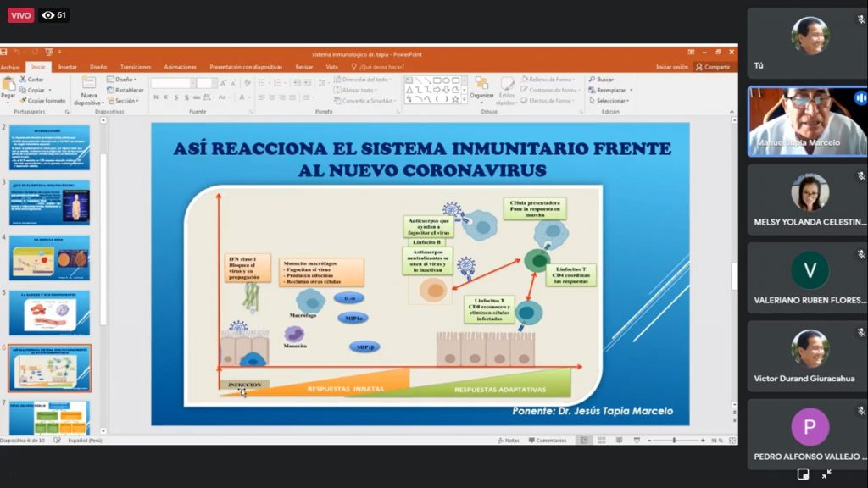Viewport: 868px width, 488px height.
Task: Click the Restablecer slide command
Action: 125,90
